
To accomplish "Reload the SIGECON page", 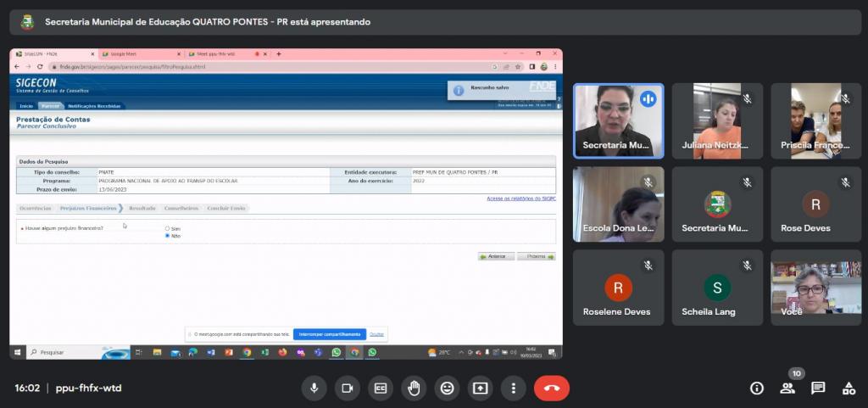I will pos(40,66).
